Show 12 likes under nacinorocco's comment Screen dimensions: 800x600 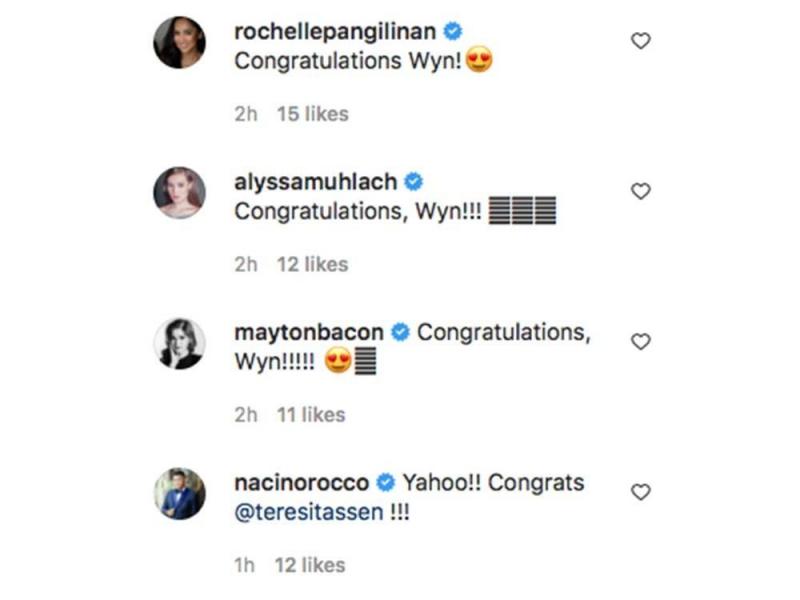[x=310, y=565]
